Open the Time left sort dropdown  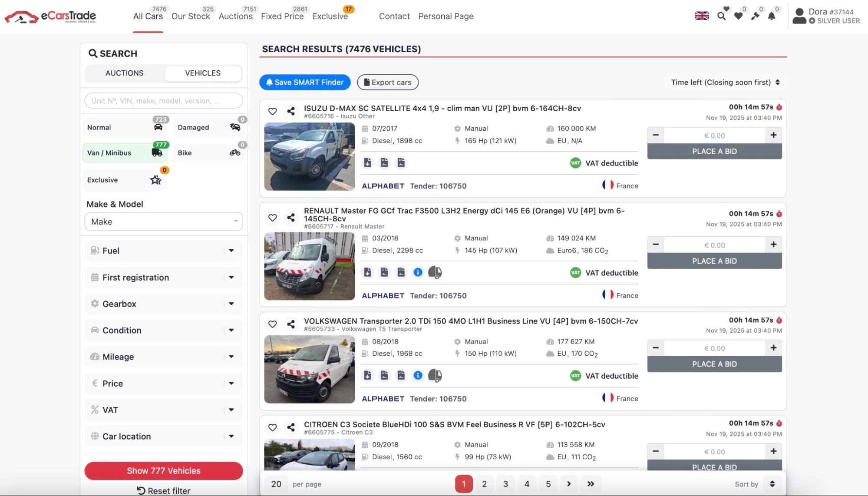coord(725,82)
